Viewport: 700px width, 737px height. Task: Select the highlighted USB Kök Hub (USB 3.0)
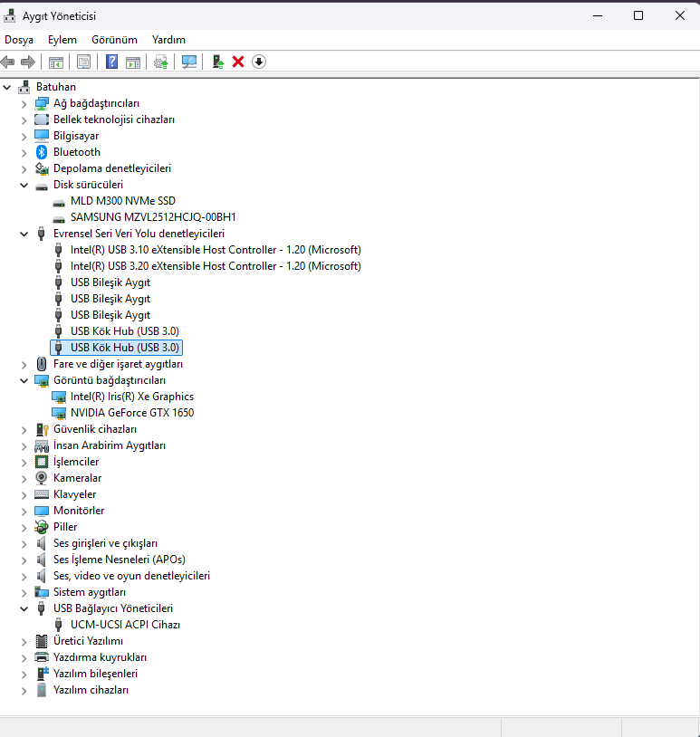pyautogui.click(x=116, y=348)
